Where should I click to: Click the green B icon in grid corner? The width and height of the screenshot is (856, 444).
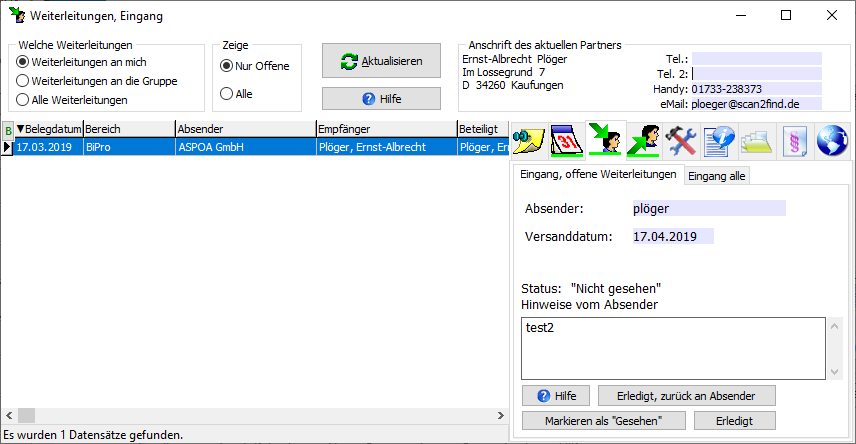(8, 130)
